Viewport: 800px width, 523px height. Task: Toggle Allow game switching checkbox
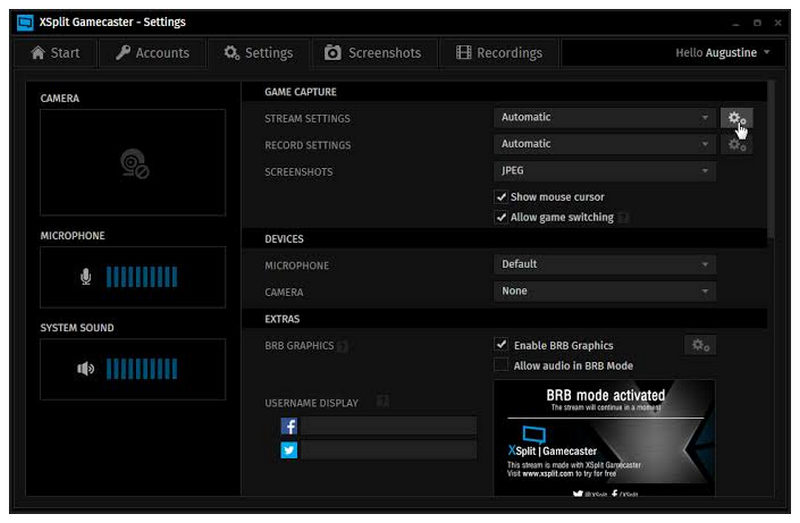coord(501,217)
